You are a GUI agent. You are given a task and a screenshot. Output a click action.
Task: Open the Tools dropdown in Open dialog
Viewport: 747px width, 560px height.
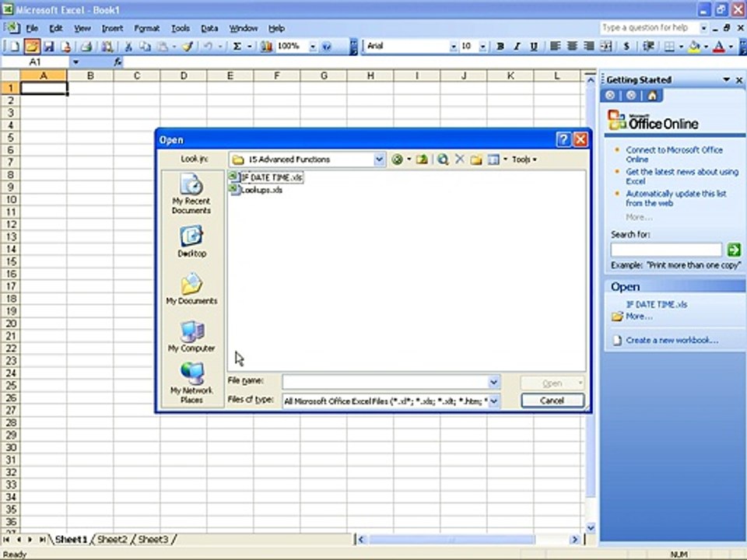(x=524, y=159)
